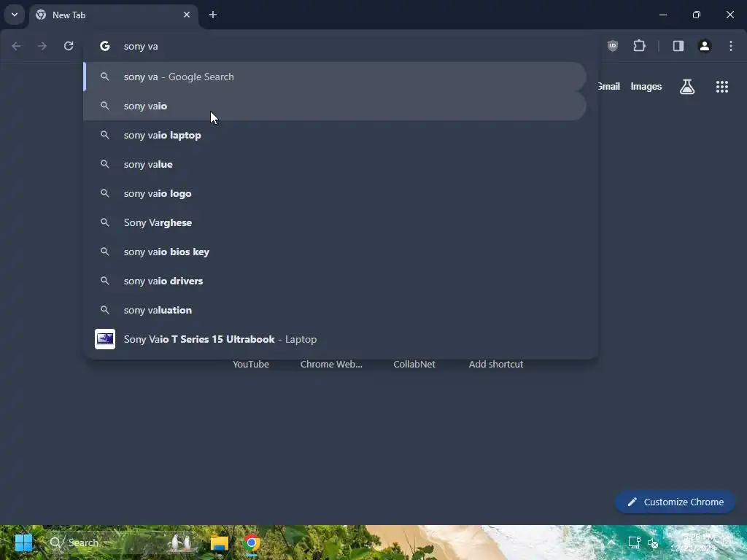Image resolution: width=747 pixels, height=560 pixels.
Task: Click the Chrome taskbar icon
Action: point(252,542)
